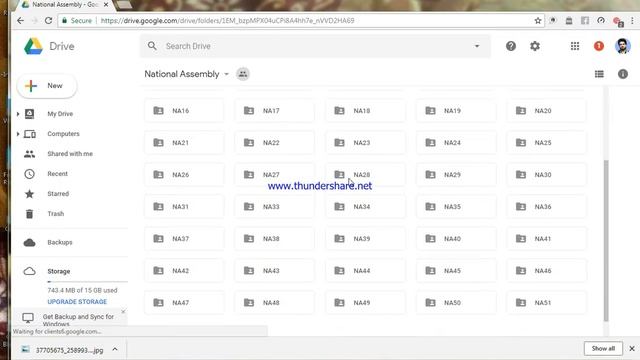Click the magnifier search icon

(152, 46)
